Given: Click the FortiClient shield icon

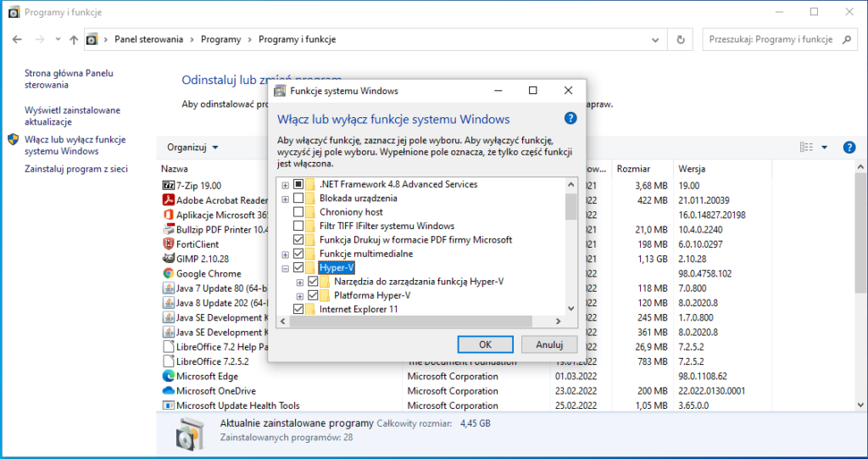Looking at the screenshot, I should 168,244.
